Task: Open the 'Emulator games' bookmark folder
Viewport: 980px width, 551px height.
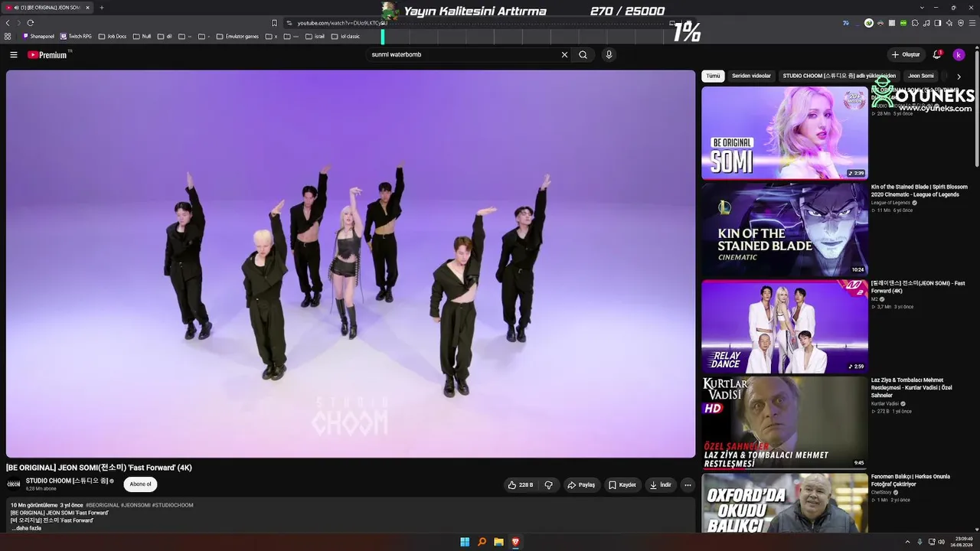Action: (x=237, y=36)
